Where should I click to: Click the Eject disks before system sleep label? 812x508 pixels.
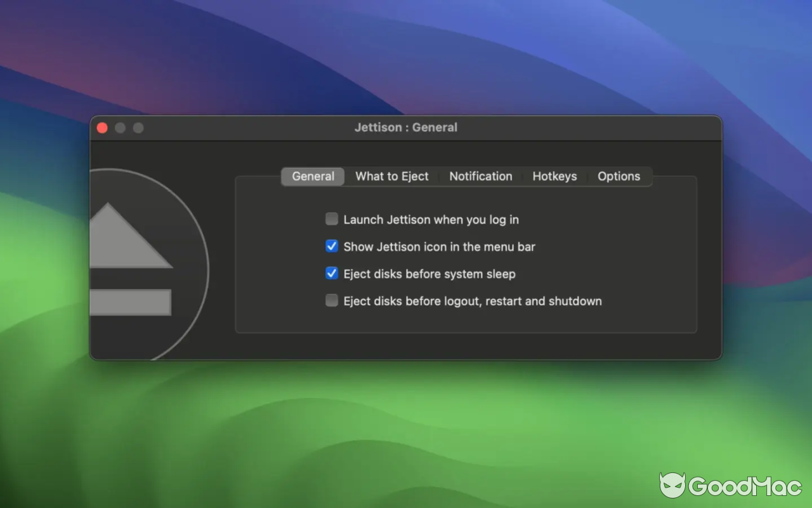[x=429, y=274]
